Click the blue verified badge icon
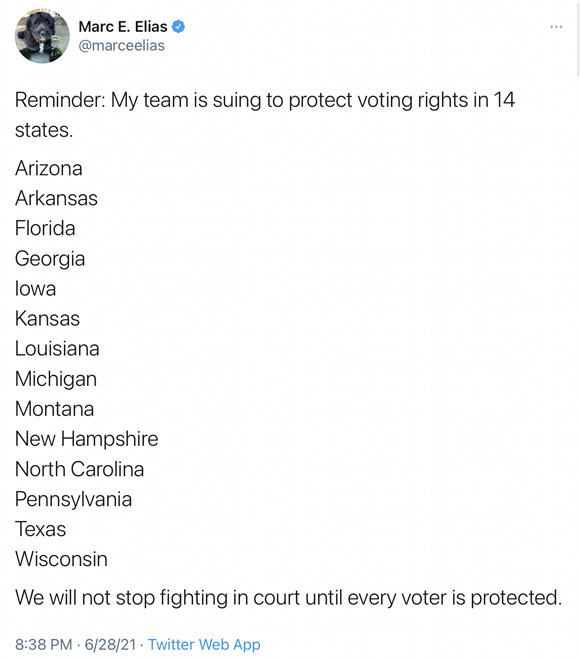580x660 pixels. coord(178,27)
